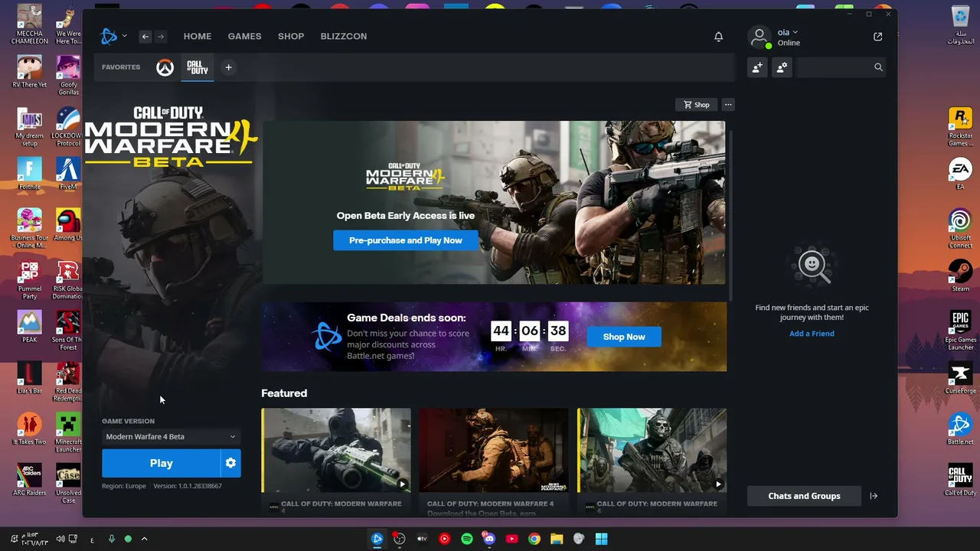Open Discord from the taskbar
Viewport: 980px width, 551px height.
pyautogui.click(x=489, y=539)
